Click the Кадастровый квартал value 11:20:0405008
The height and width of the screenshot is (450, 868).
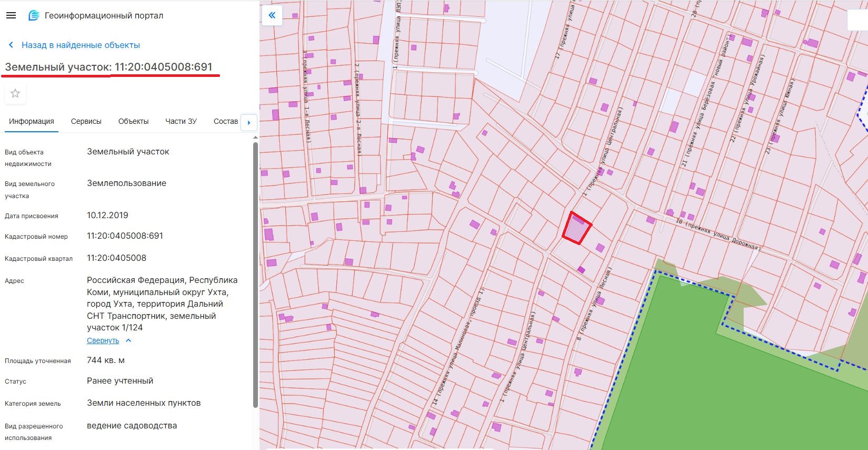[x=116, y=258]
